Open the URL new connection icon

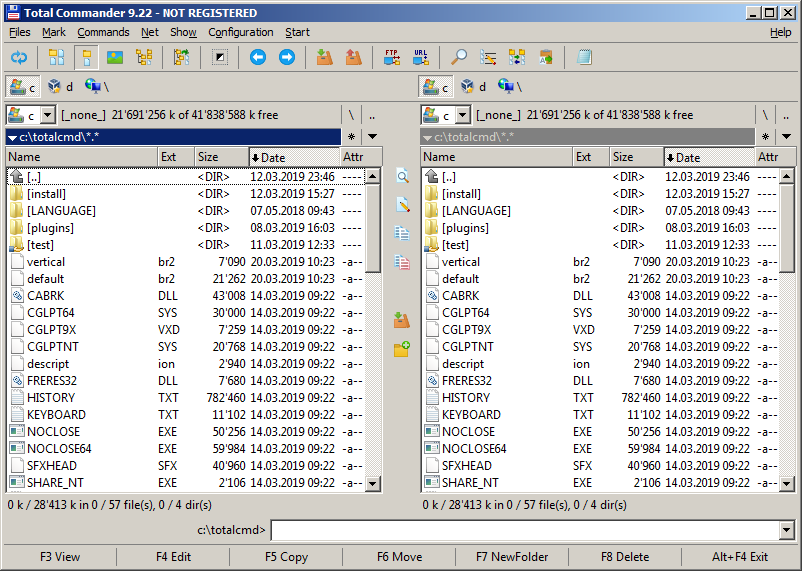421,57
